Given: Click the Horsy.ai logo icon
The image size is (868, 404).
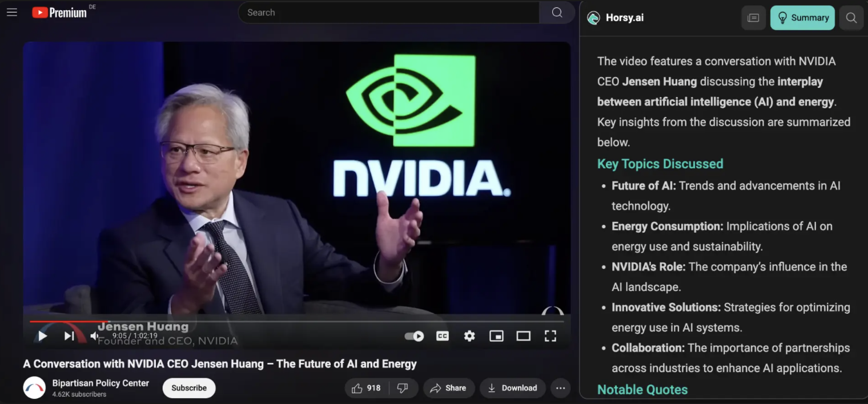Looking at the screenshot, I should click(594, 18).
